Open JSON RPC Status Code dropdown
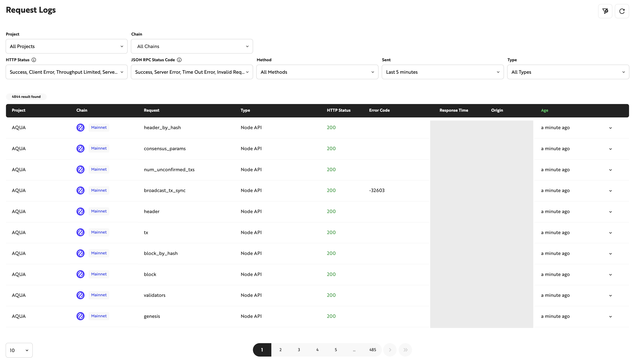Image resolution: width=635 pixels, height=364 pixels. [x=192, y=72]
